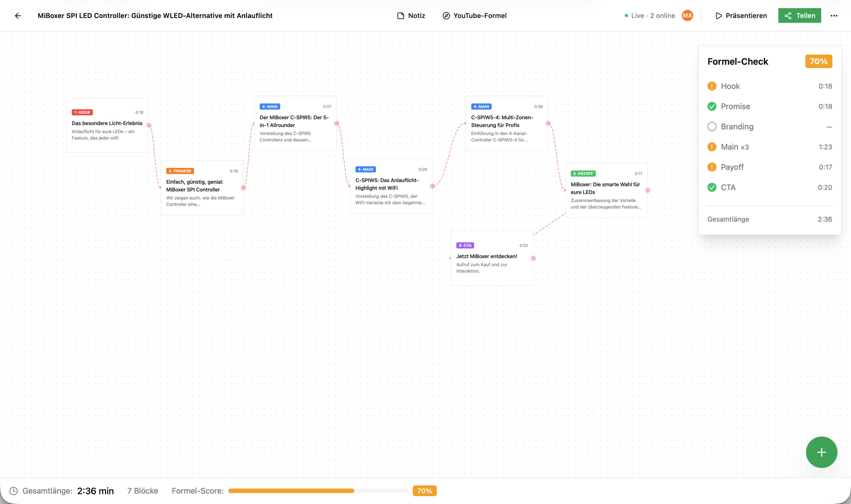The image size is (851, 504).
Task: Open the three-dot more options menu
Action: (x=834, y=16)
